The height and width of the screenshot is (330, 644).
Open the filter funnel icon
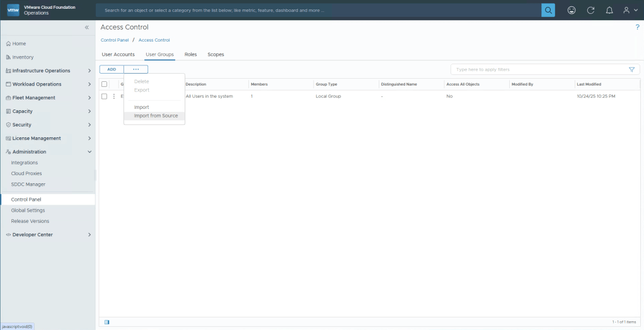click(631, 69)
